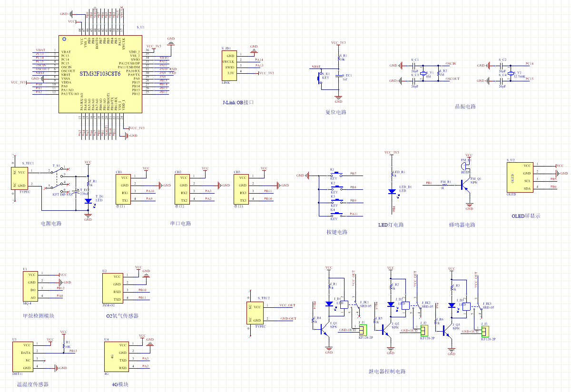Click the LED_D1 diode symbol

(x=392, y=191)
